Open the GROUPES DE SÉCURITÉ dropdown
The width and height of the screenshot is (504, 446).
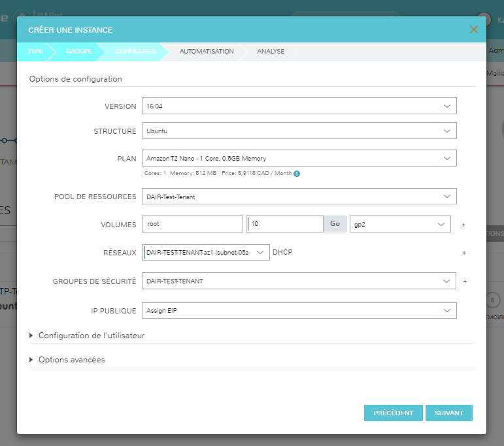pos(299,281)
